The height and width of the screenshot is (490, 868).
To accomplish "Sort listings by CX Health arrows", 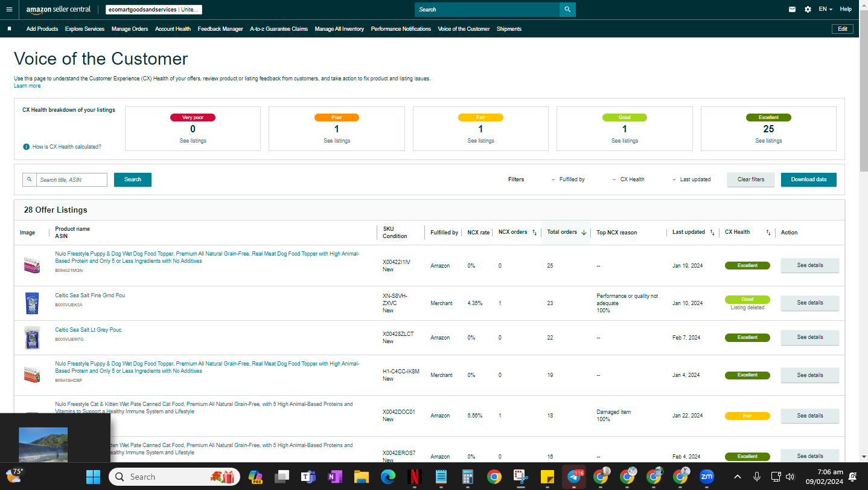I will tap(768, 233).
